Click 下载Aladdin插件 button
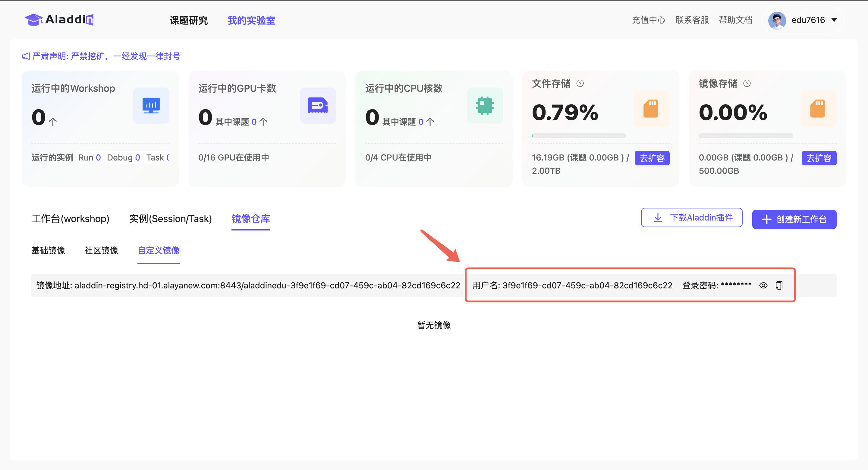868x470 pixels. click(x=691, y=218)
